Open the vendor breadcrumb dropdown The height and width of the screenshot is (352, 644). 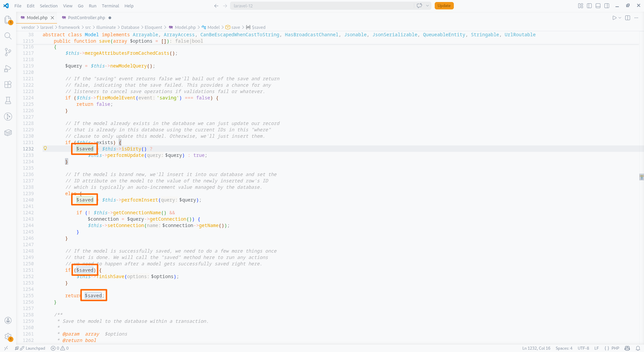[x=28, y=28]
